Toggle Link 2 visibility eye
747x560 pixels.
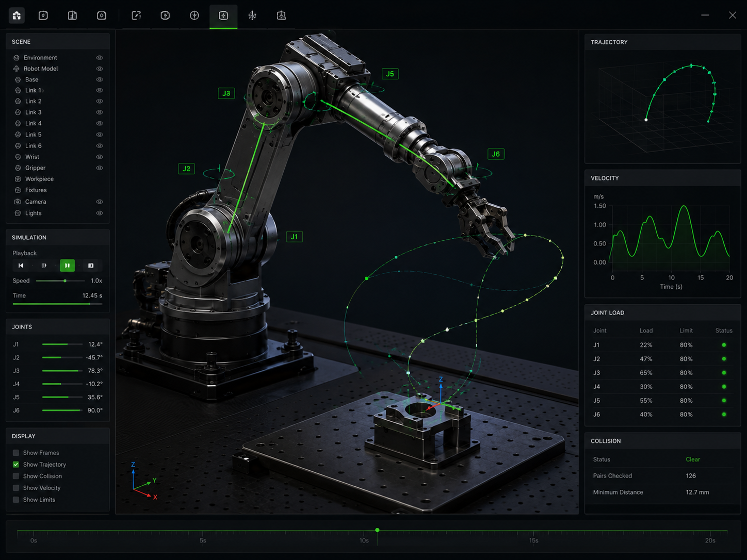coord(100,102)
